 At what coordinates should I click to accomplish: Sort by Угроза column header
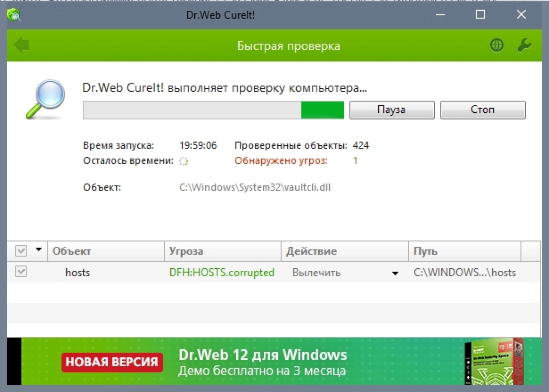click(x=223, y=251)
